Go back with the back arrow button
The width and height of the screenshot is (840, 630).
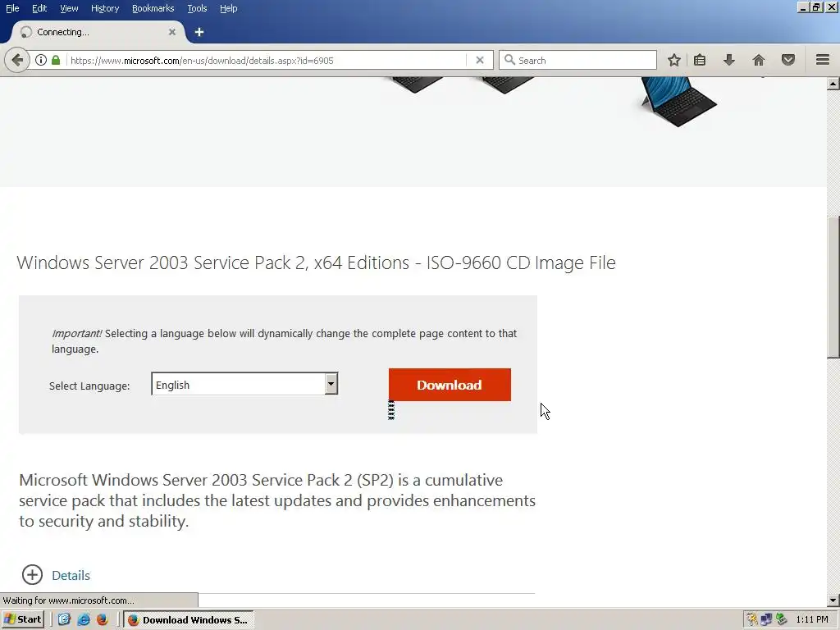pyautogui.click(x=17, y=60)
